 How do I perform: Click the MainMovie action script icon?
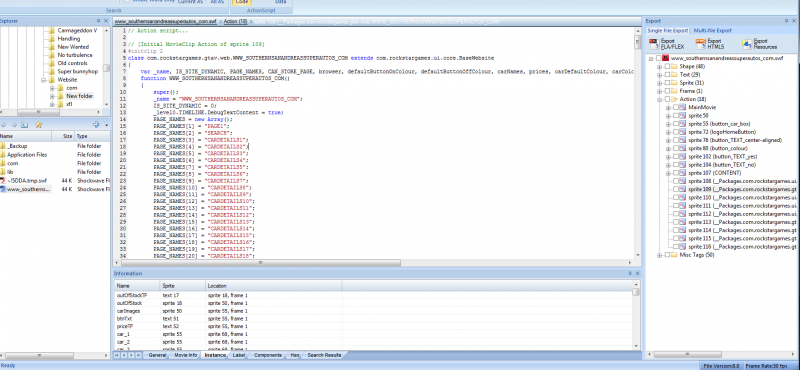coord(683,108)
